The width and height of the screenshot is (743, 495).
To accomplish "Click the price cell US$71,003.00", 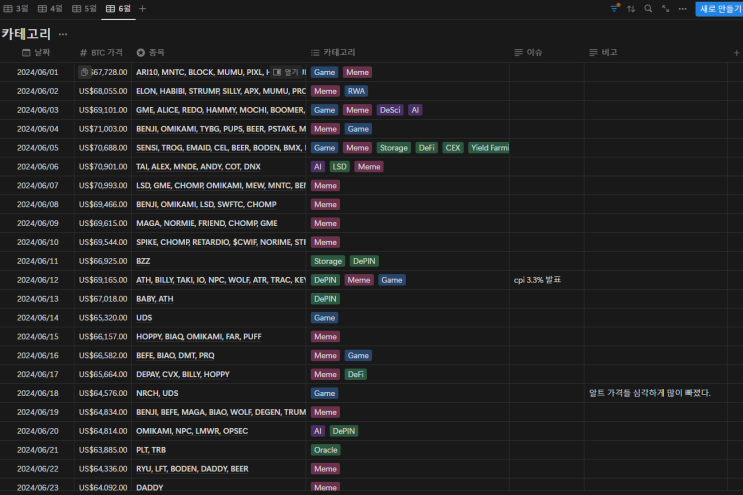I will 103,129.
